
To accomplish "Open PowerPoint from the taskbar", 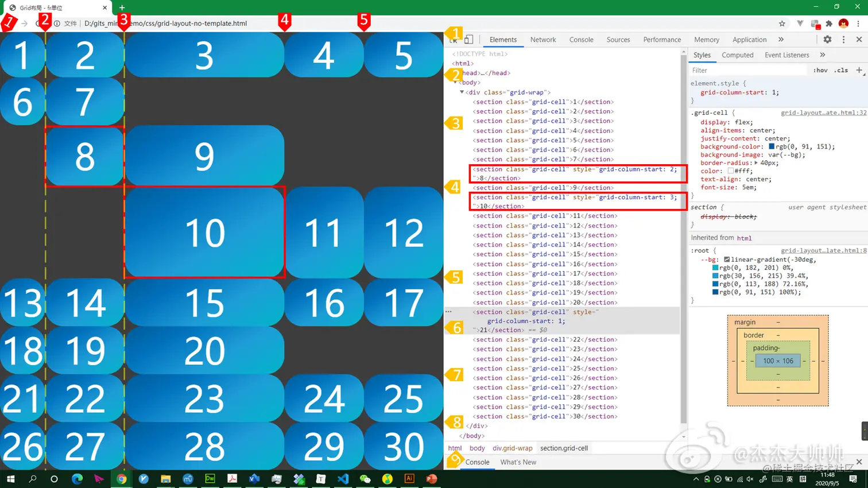I will coord(432,479).
